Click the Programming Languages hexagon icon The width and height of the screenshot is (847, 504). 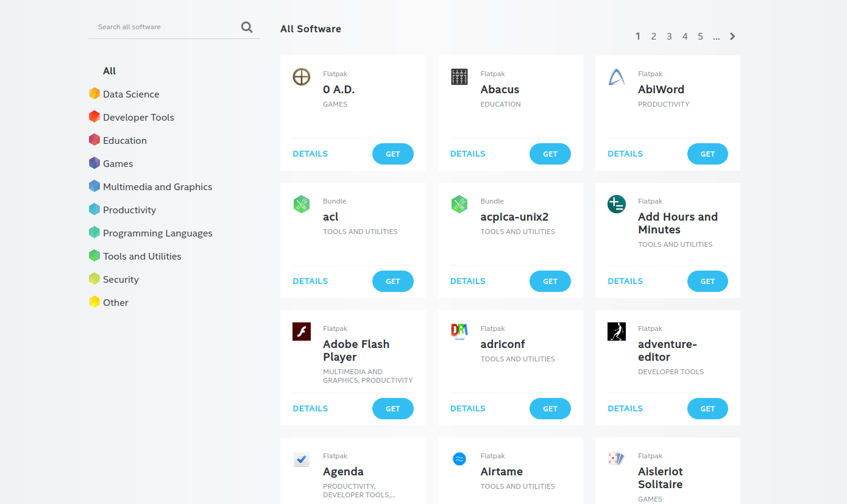94,232
